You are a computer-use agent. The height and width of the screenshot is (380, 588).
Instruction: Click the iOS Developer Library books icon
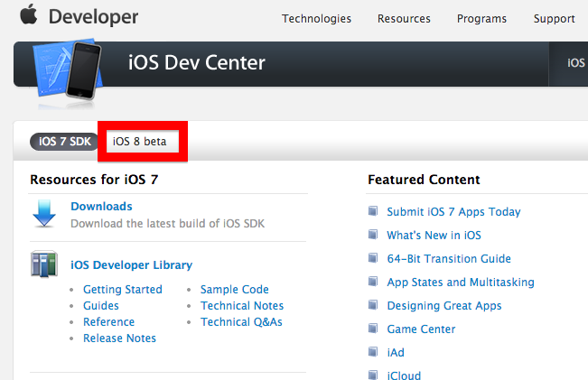pyautogui.click(x=44, y=264)
